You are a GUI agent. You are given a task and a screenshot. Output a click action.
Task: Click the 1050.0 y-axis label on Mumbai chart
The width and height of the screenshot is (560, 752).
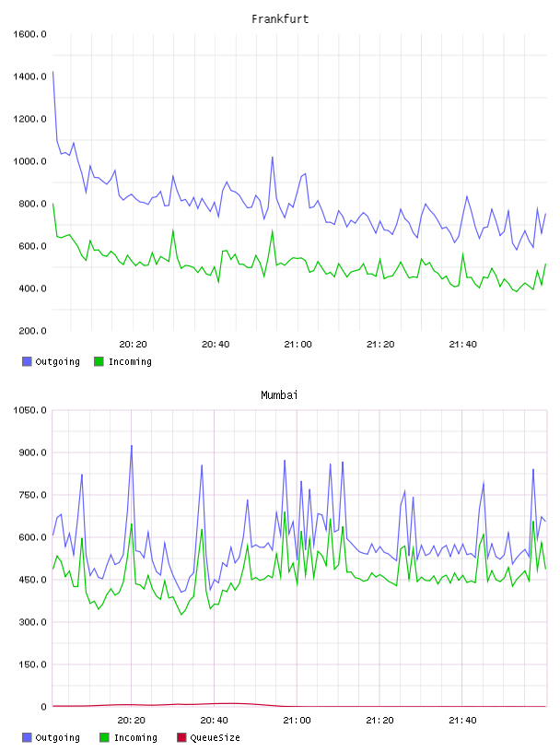29,410
